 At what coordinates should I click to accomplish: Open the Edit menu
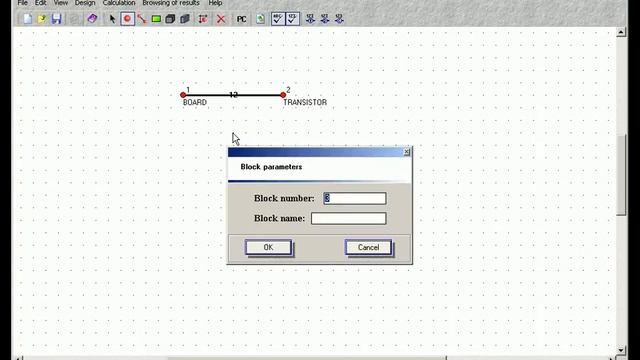click(40, 3)
